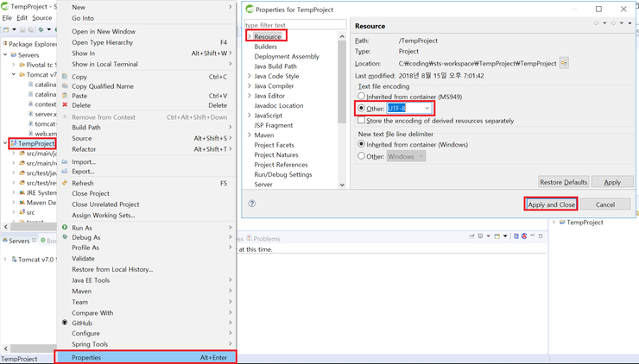639x364 pixels.
Task: Enable 'Store the encoding of derived resources separately'
Action: (362, 121)
